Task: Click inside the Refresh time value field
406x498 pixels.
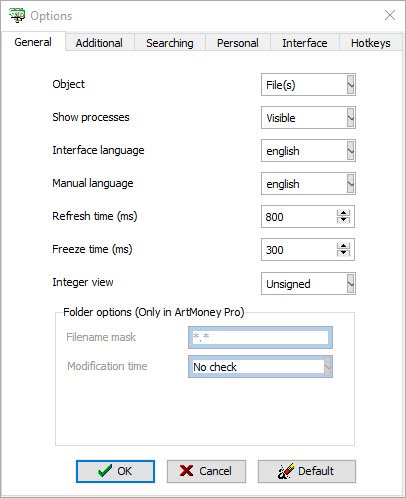Action: pos(299,217)
